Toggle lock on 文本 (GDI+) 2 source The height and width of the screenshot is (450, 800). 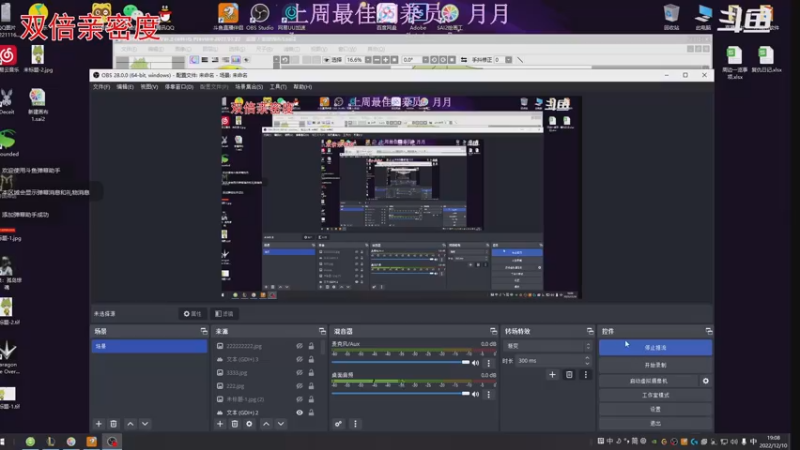[x=311, y=412]
